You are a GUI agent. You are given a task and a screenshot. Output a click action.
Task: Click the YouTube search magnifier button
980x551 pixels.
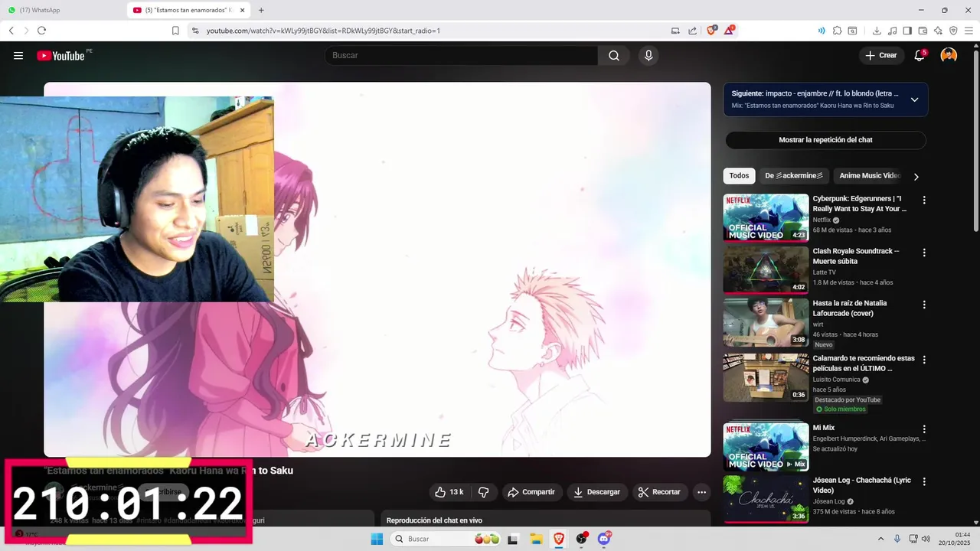click(614, 55)
